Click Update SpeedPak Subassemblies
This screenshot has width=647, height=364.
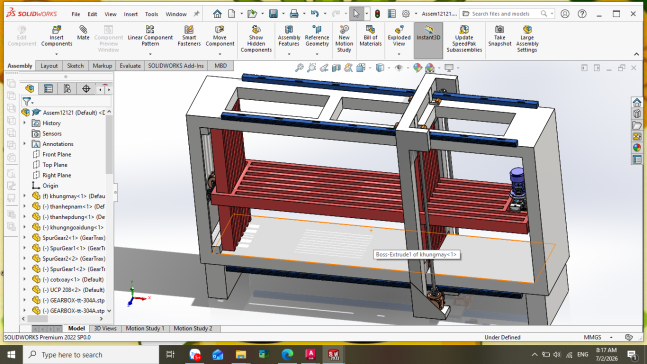click(464, 39)
